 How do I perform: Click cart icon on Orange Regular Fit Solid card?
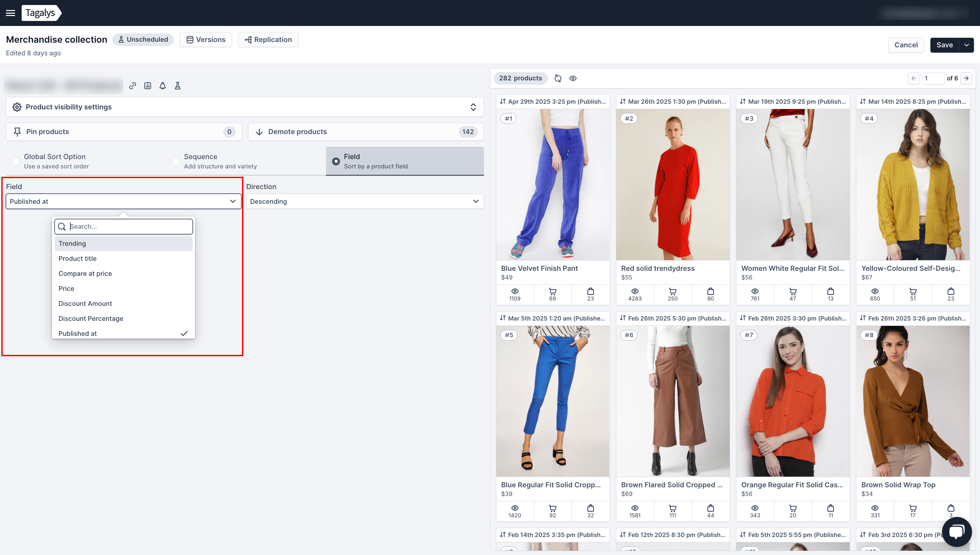click(793, 508)
